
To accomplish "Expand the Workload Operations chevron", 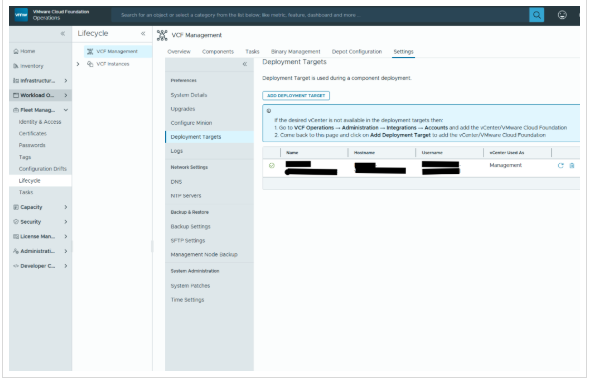I will pos(66,95).
